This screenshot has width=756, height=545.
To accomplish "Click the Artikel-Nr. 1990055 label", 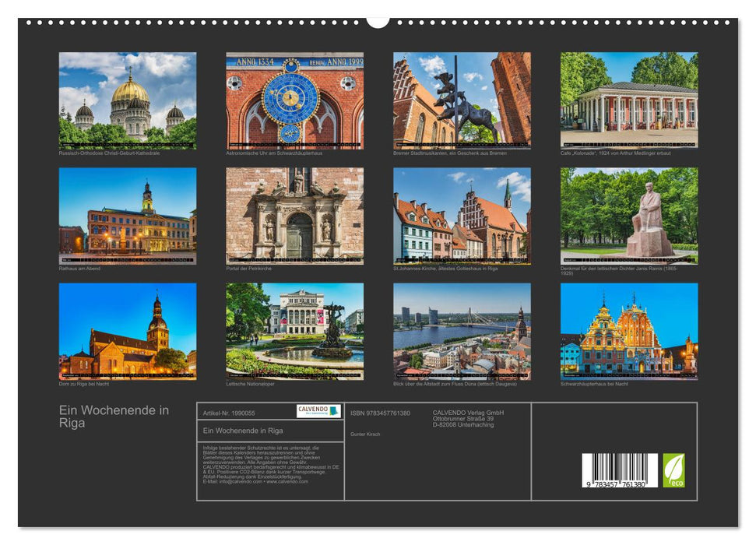I will click(228, 413).
